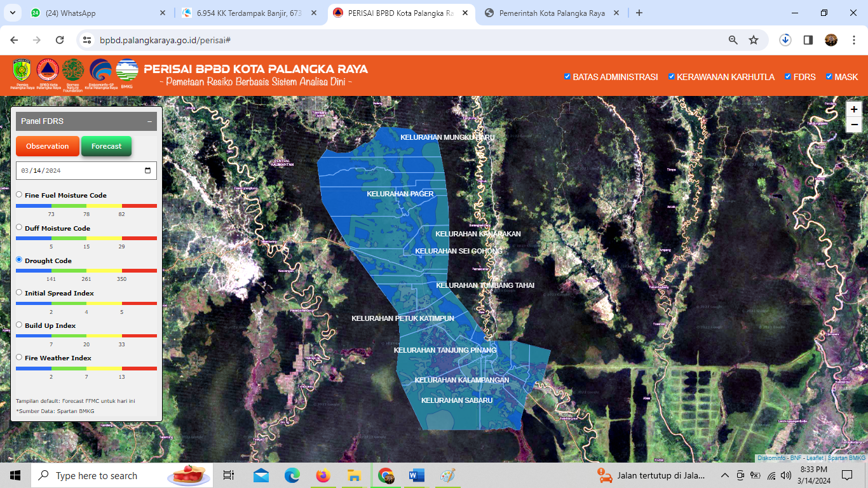Show hidden system tray icons
This screenshot has height=488, width=868.
click(724, 475)
